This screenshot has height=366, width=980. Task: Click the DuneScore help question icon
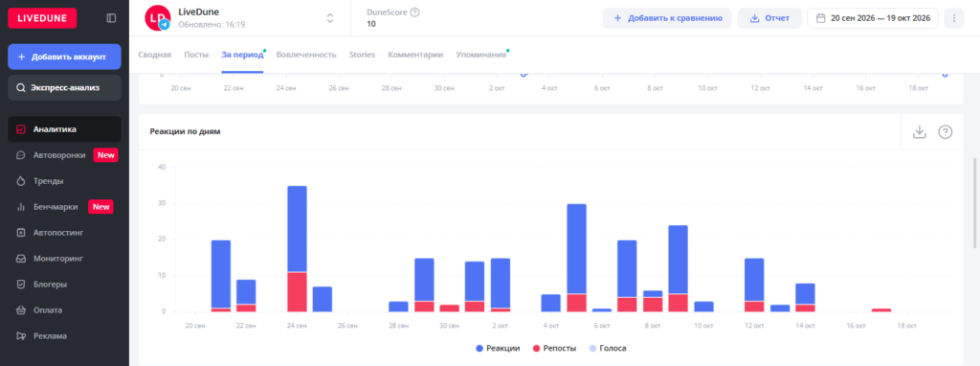coord(415,11)
